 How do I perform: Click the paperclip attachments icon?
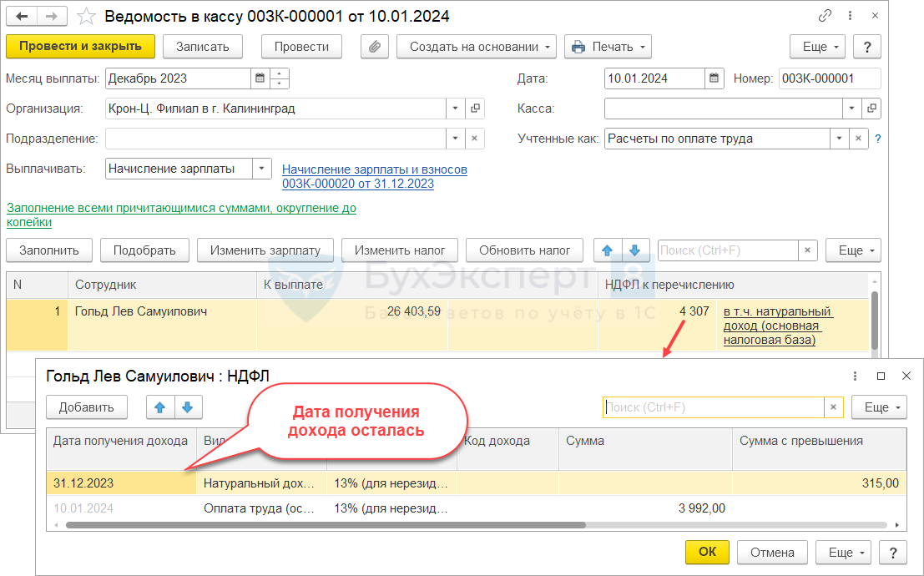click(374, 47)
